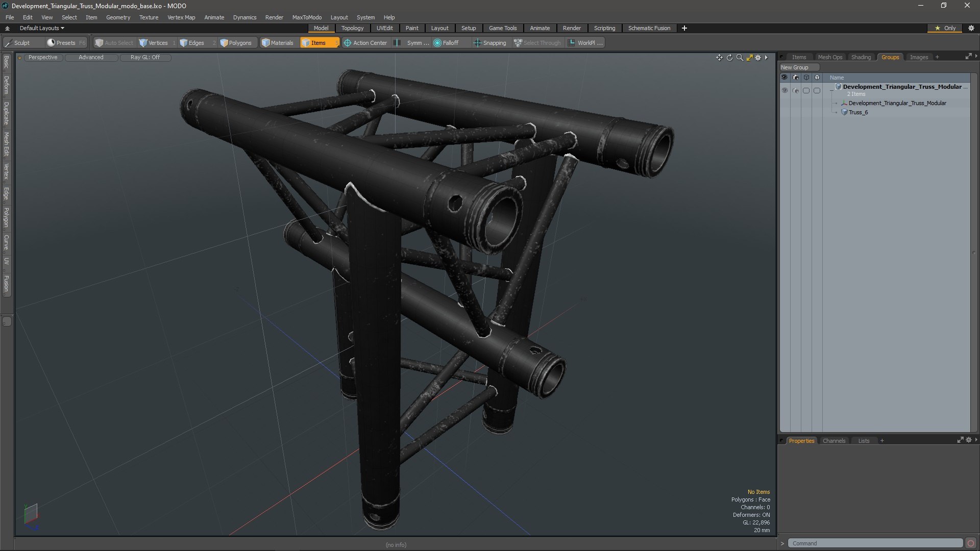Expand the properties panel arrow menu
This screenshot has height=551, width=980.
coord(976,440)
